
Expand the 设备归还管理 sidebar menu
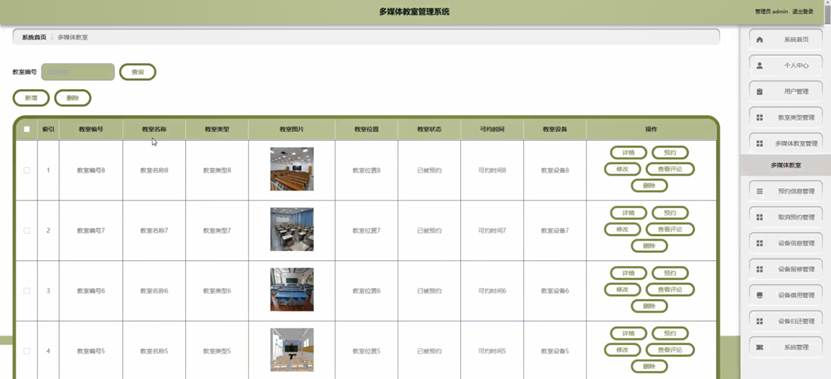coord(786,321)
